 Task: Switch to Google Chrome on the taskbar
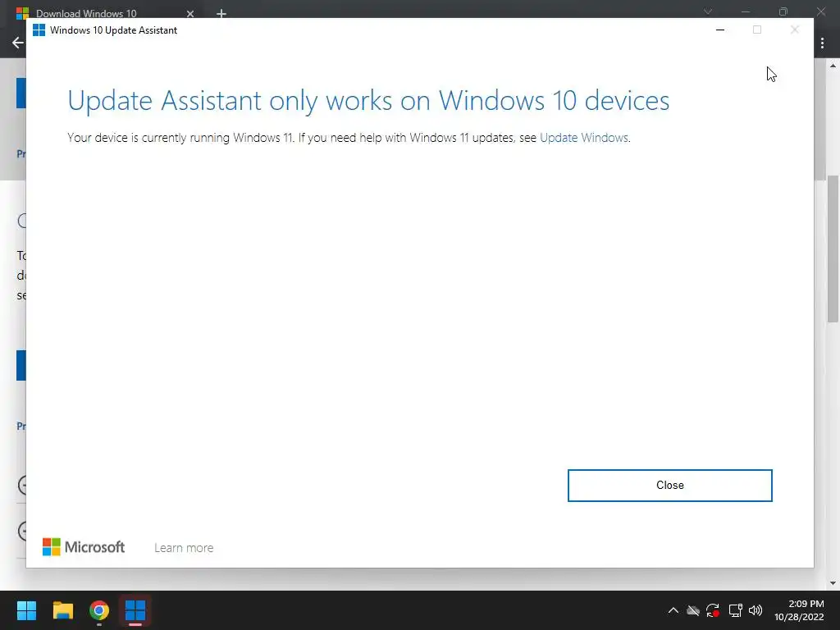99,610
